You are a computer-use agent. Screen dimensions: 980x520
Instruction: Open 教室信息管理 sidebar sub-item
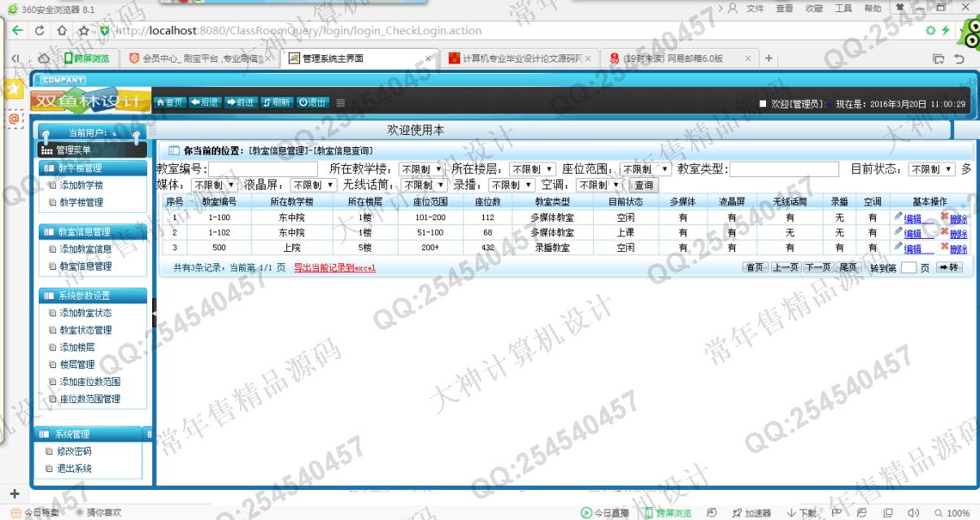tap(85, 266)
